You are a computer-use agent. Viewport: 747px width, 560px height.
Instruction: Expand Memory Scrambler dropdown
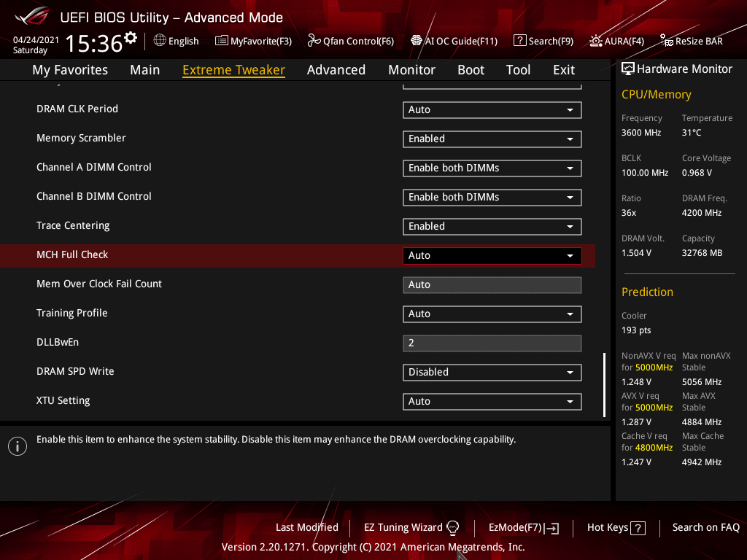coord(492,139)
